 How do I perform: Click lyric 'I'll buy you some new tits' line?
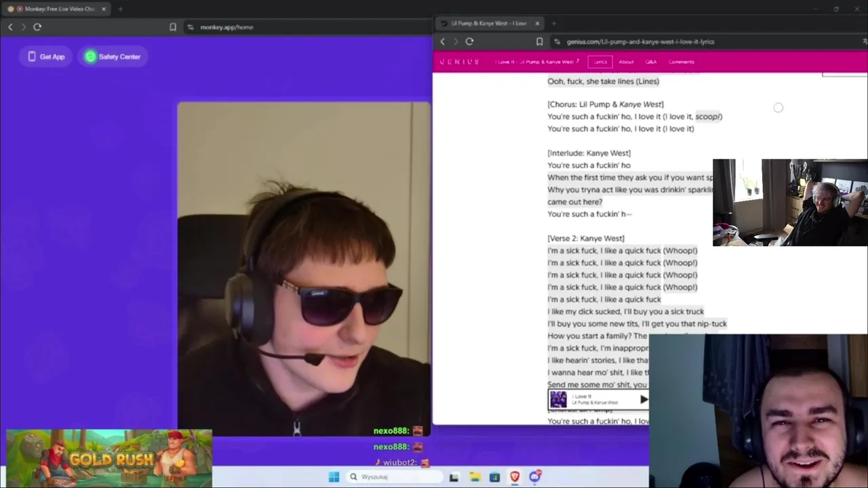point(637,324)
